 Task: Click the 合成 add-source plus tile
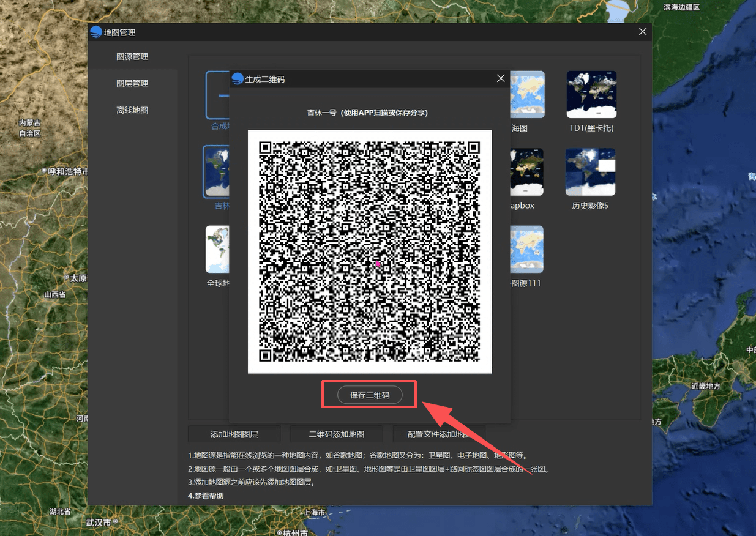218,95
